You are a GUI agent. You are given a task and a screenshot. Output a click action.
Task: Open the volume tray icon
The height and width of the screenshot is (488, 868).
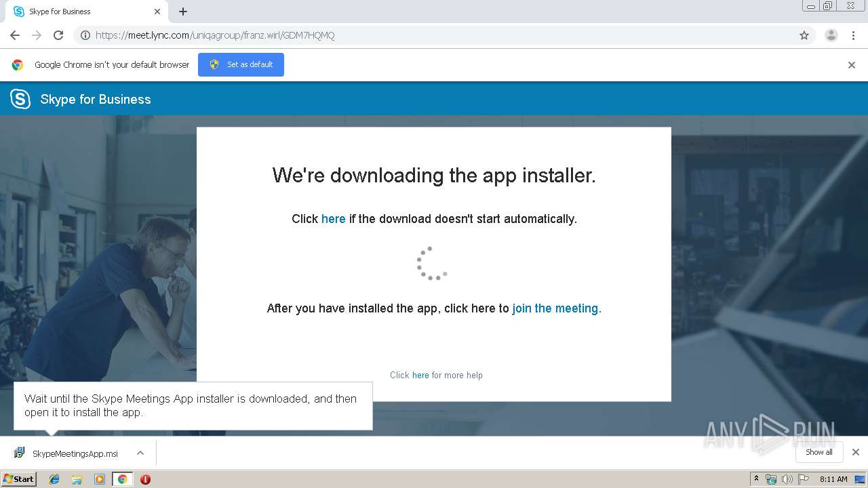point(787,479)
